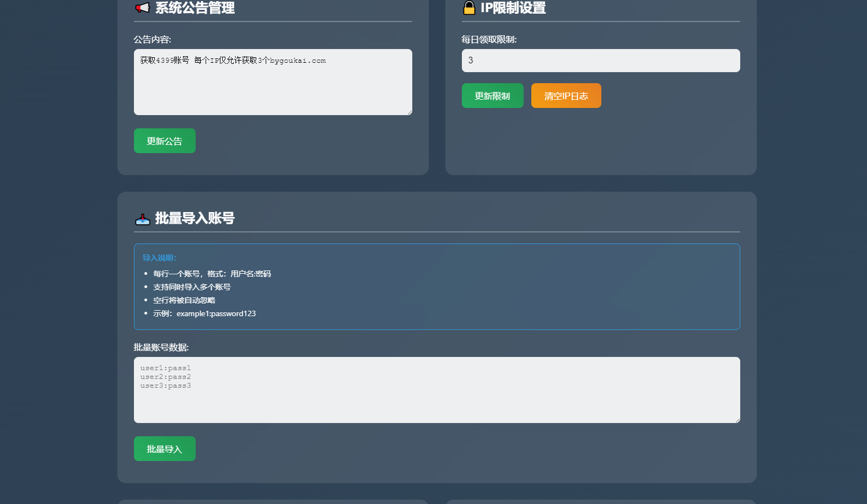Submit accounts with the 批量导入 button

click(164, 449)
